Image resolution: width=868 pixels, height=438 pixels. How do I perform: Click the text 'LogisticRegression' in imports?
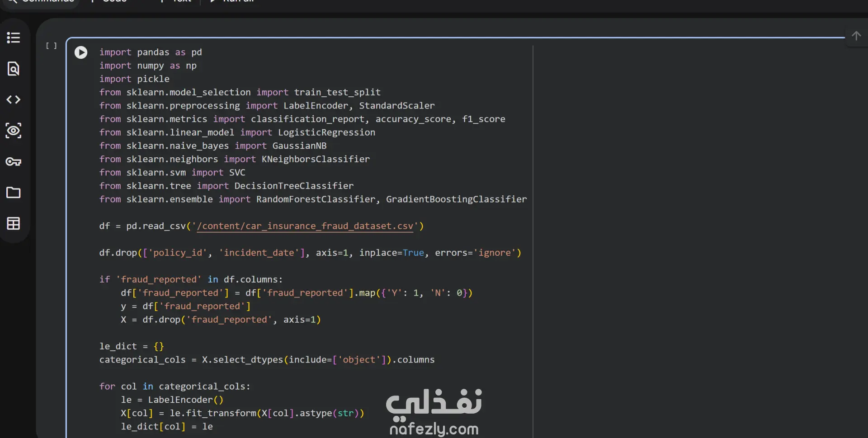(326, 132)
